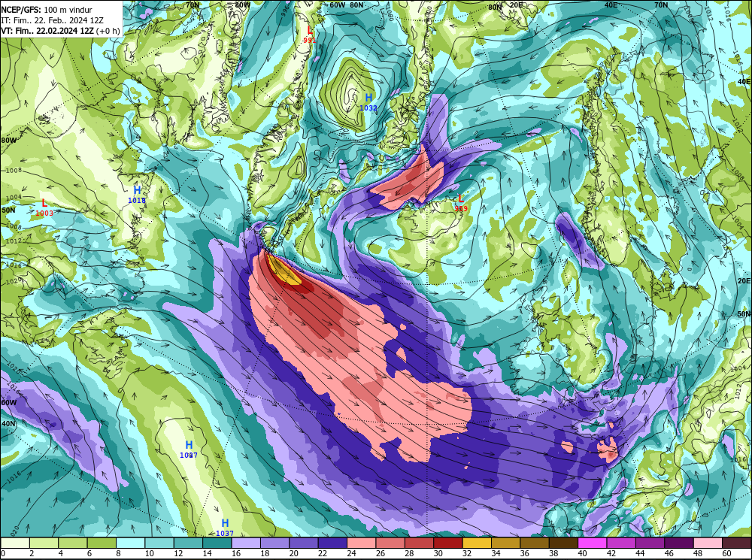Select the light green 2–4 legend swatch
This screenshot has width=752, height=560.
pyautogui.click(x=44, y=543)
